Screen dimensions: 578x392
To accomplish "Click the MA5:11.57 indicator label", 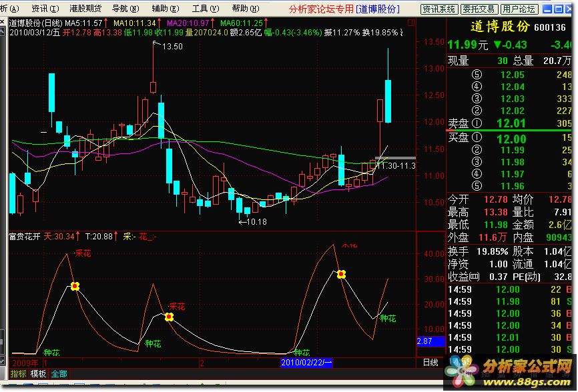I will [x=83, y=23].
